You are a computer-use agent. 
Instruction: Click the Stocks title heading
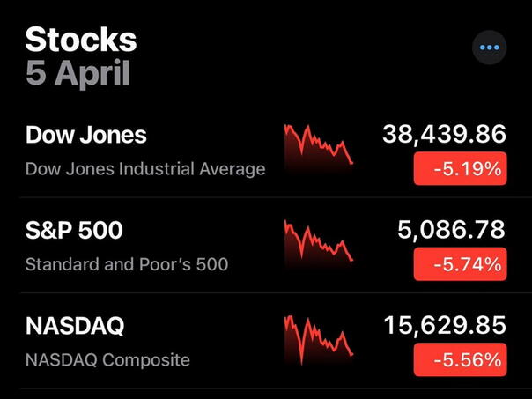(x=81, y=40)
